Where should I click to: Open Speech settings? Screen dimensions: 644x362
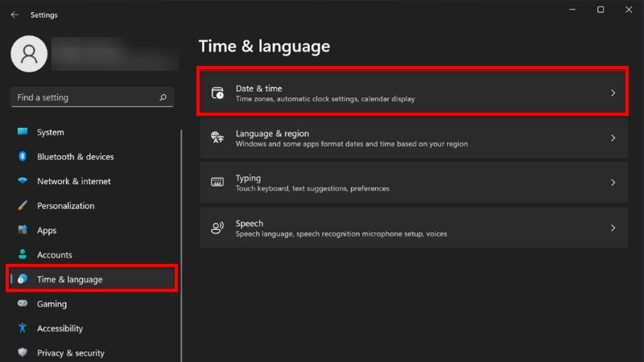(414, 228)
